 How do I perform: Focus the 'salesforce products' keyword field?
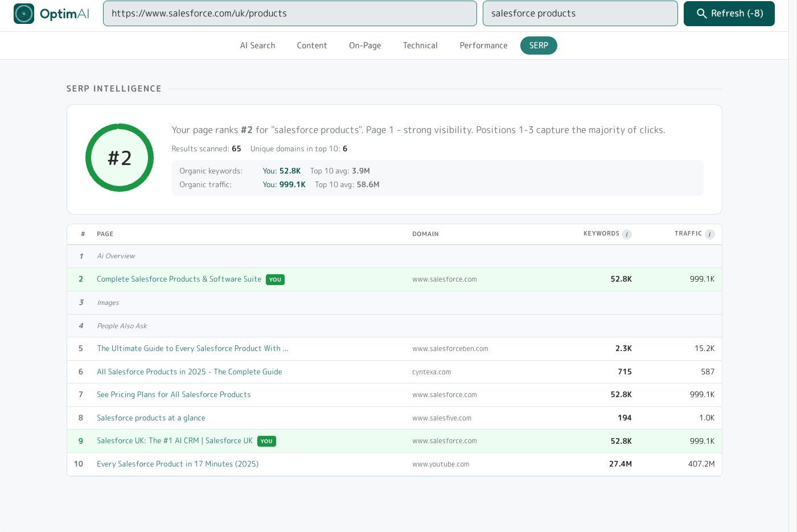[580, 14]
